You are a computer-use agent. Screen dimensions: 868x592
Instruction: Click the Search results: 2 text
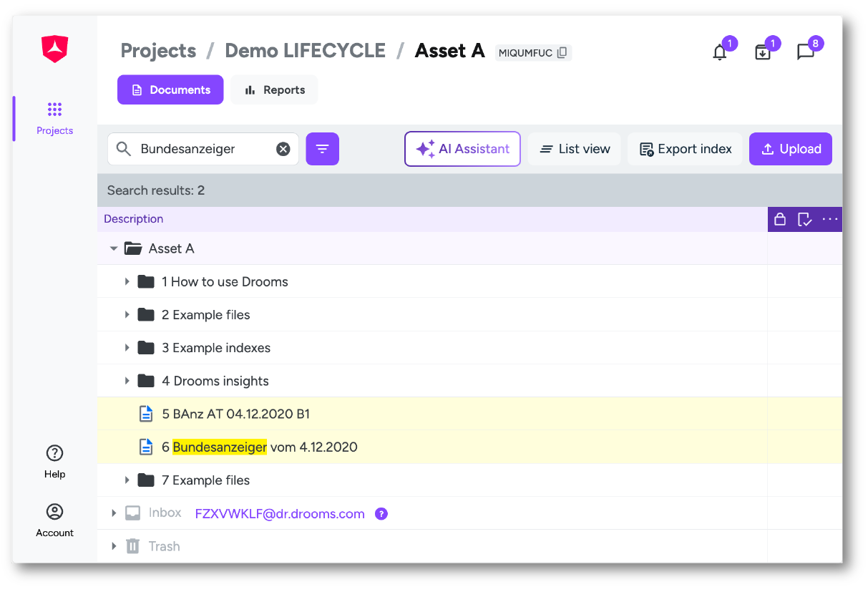coord(156,190)
